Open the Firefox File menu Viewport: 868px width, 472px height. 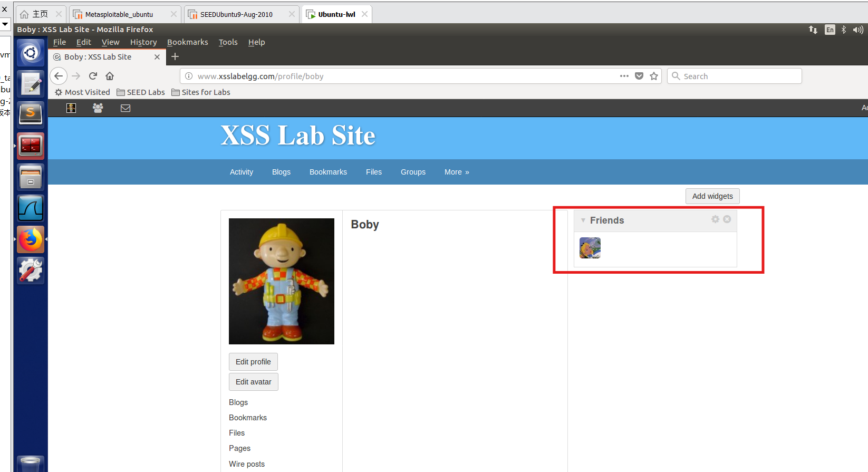tap(60, 42)
